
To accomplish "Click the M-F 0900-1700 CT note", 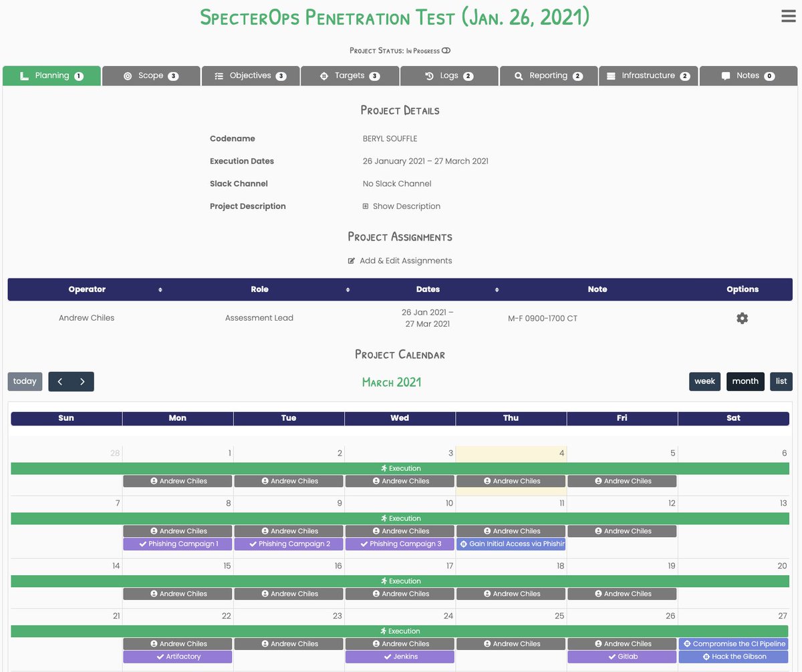I will (x=543, y=319).
